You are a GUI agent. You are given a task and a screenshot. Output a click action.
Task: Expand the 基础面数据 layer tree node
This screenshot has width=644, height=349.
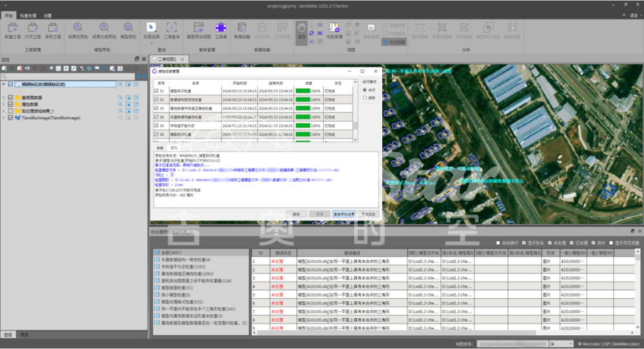point(4,97)
